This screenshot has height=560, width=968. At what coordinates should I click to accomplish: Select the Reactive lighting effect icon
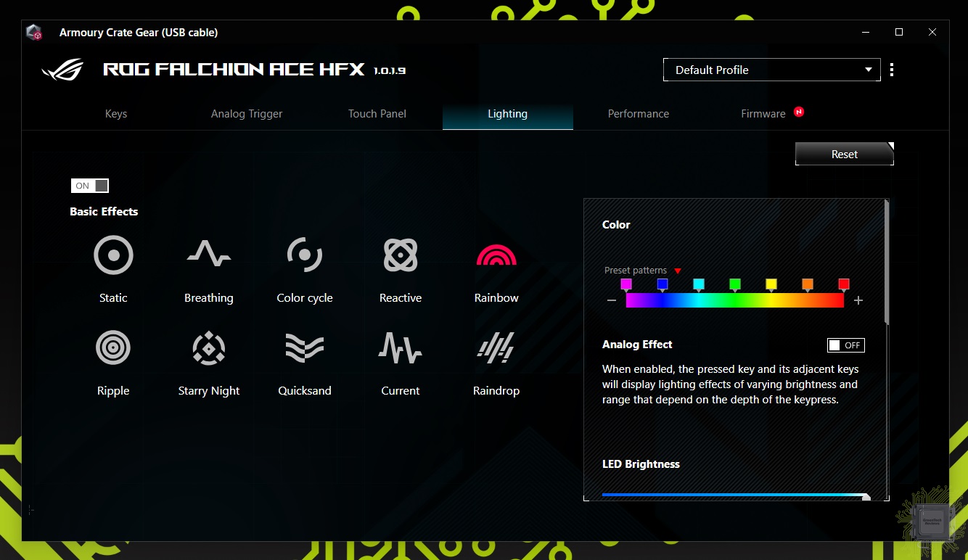pyautogui.click(x=401, y=255)
